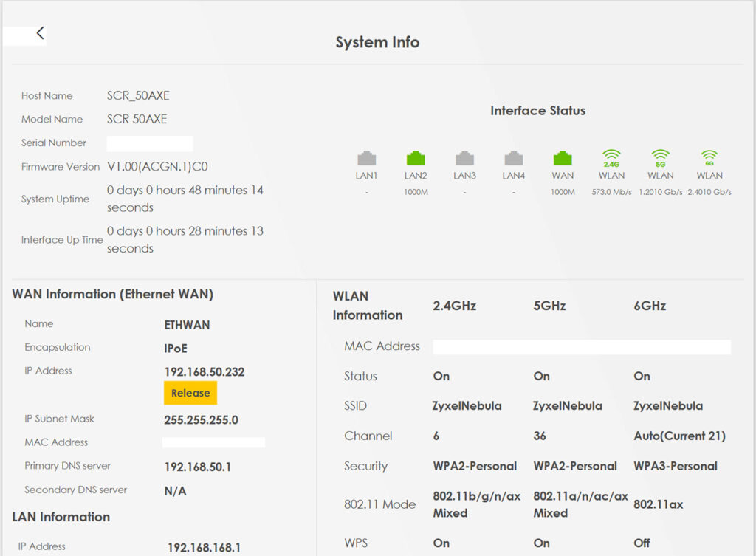Select the WAN port icon under Interface Status

click(562, 158)
